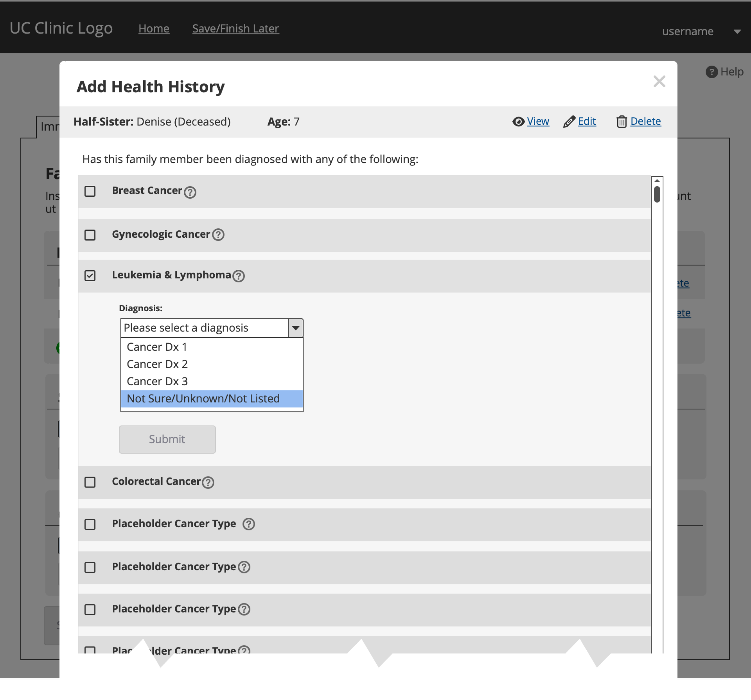Click the Edit link for Denise
751x700 pixels.
click(587, 121)
